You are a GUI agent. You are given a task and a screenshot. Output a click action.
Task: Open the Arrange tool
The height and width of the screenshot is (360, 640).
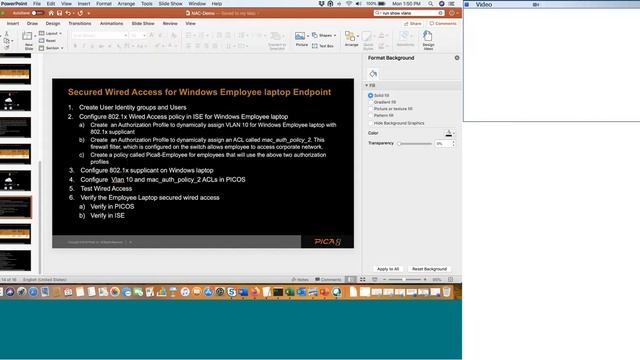point(350,39)
